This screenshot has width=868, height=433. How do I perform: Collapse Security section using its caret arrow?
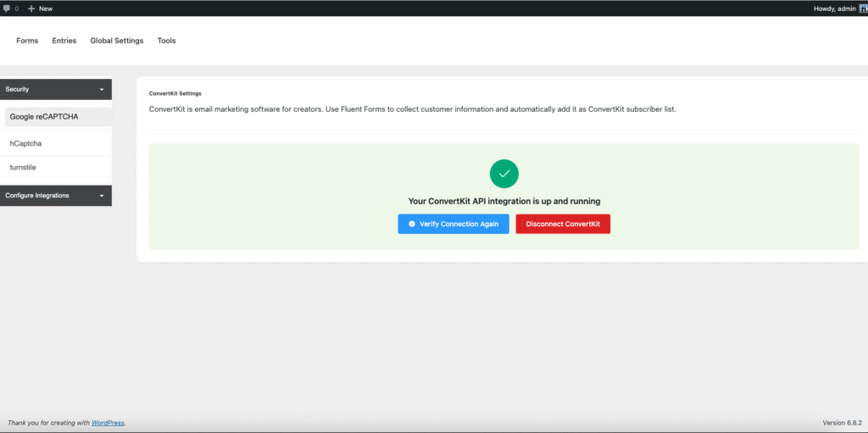(101, 89)
